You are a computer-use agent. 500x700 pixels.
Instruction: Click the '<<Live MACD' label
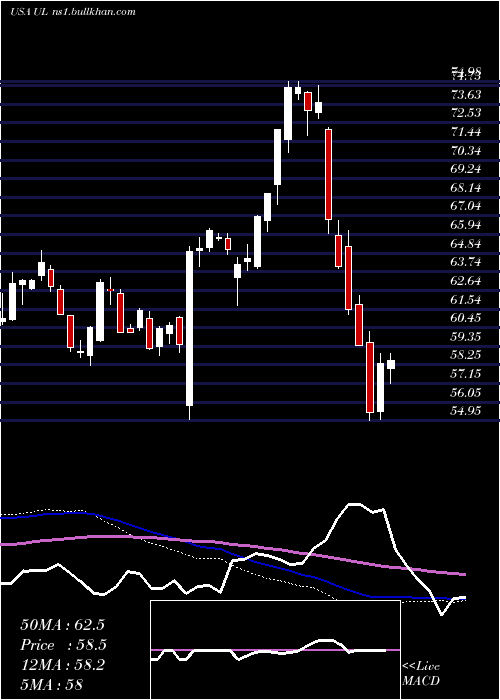click(421, 674)
